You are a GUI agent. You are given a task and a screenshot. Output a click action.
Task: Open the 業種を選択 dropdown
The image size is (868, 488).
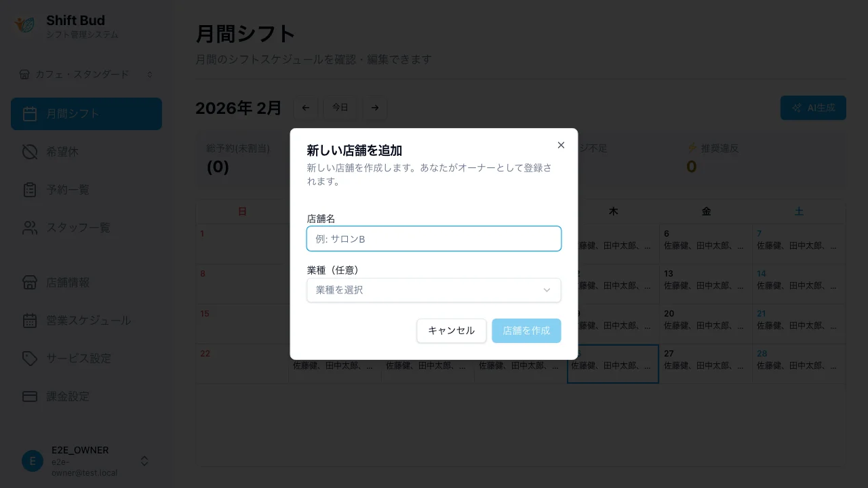[433, 290]
